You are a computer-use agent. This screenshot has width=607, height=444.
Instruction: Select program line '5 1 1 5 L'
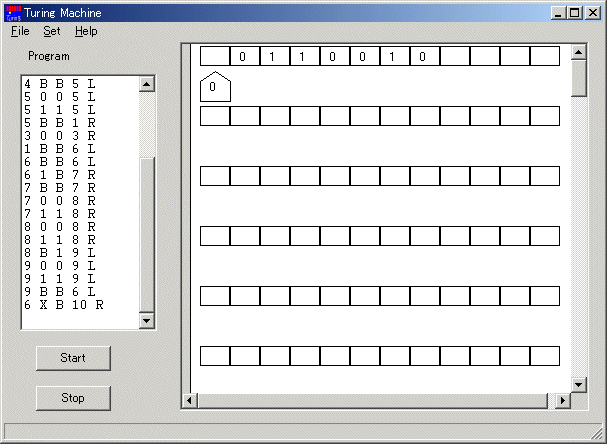coord(60,110)
